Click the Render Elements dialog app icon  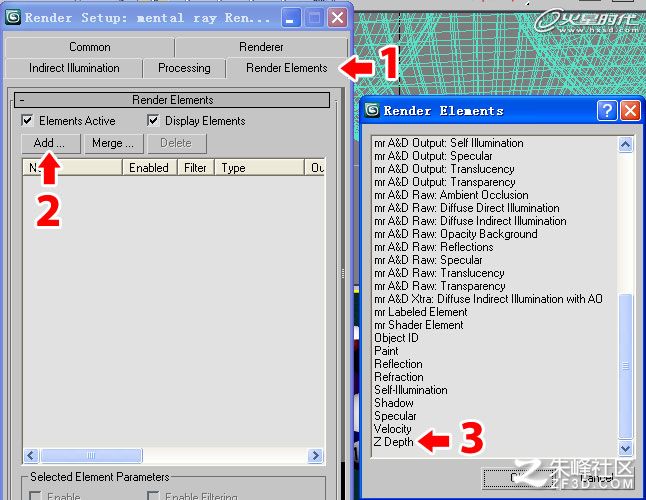[372, 110]
